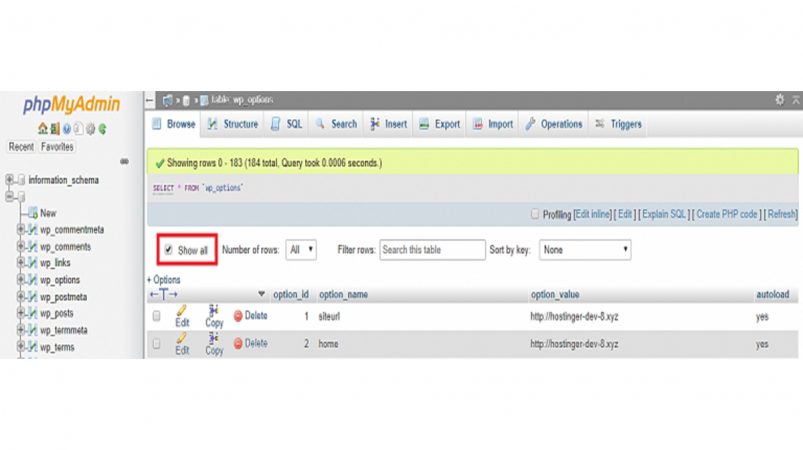Screen dimensions: 803x450
Task: Reload navigation panel with green refresh icon
Action: (x=102, y=129)
